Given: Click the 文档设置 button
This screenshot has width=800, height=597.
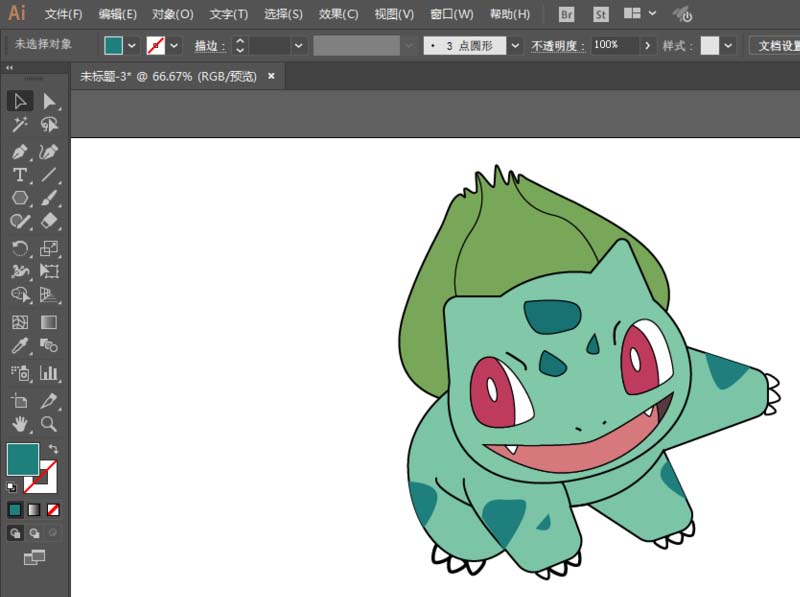Looking at the screenshot, I should pyautogui.click(x=776, y=46).
